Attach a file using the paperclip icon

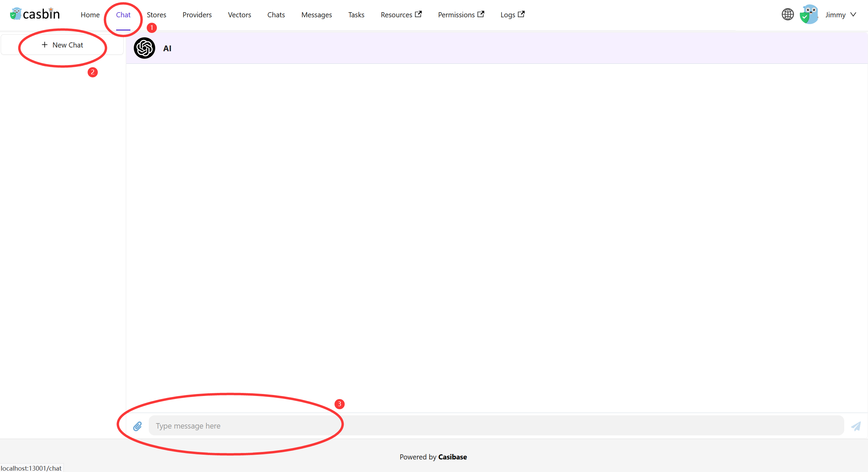click(x=137, y=426)
